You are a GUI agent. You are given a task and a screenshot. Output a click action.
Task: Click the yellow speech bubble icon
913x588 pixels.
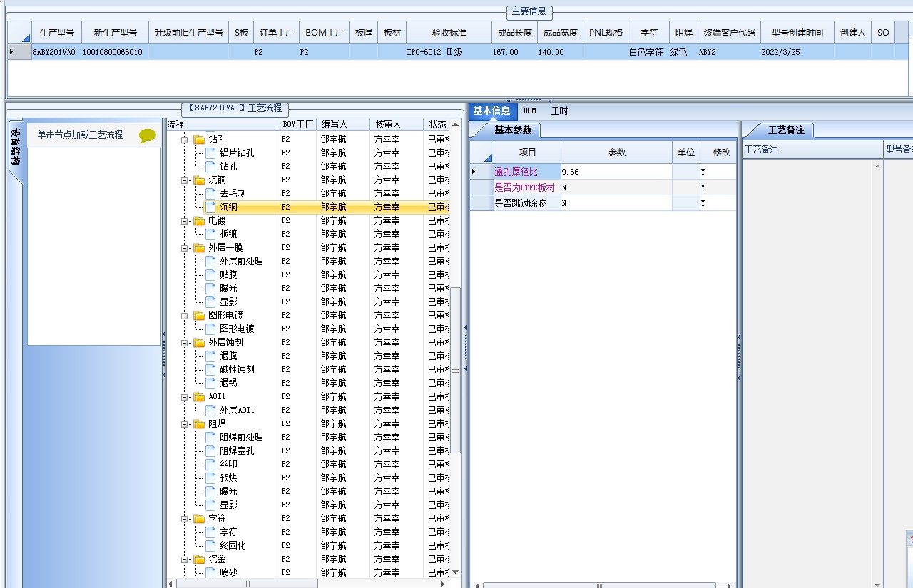148,135
